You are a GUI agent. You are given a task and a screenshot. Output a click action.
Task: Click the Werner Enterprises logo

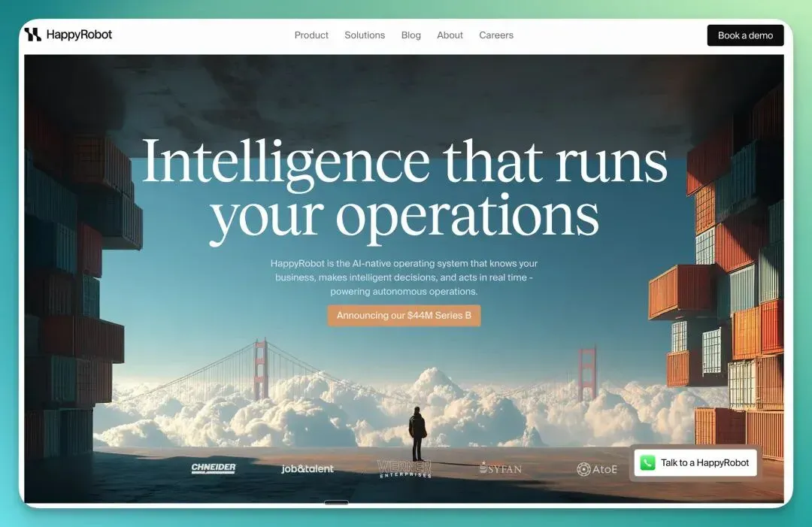tap(404, 468)
